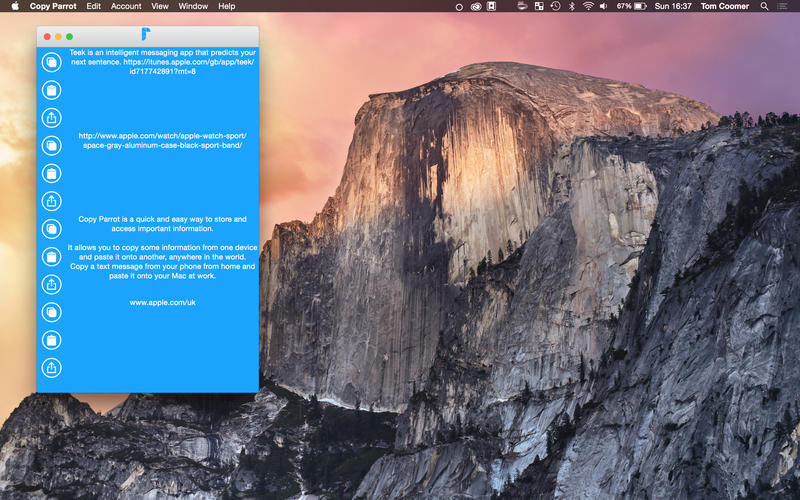Screen dimensions: 800x500
Task: Open Spotlight search from the menu bar
Action: tap(765, 6)
